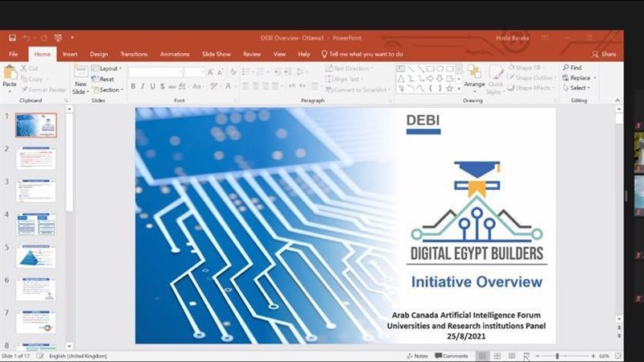
Task: Click the New Slide icon
Action: [80, 72]
